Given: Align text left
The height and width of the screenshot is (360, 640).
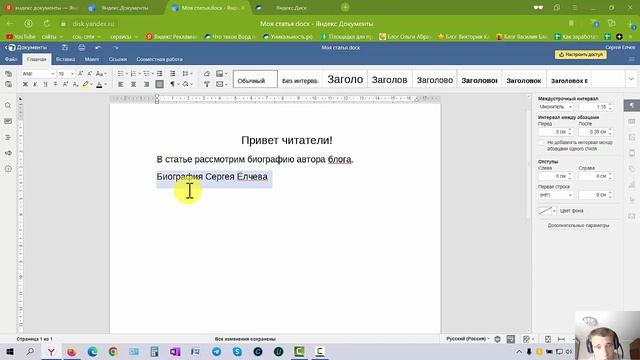Looking at the screenshot, I should point(121,84).
